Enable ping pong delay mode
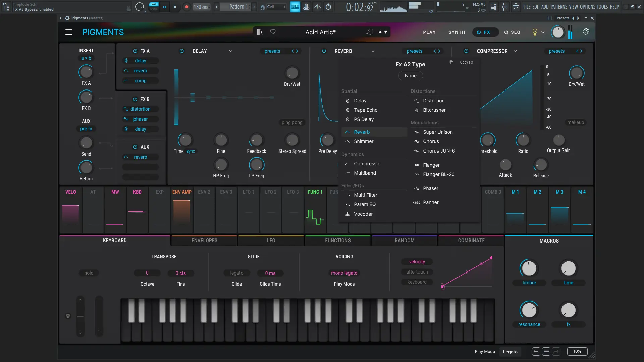This screenshot has height=362, width=644. coord(292,122)
